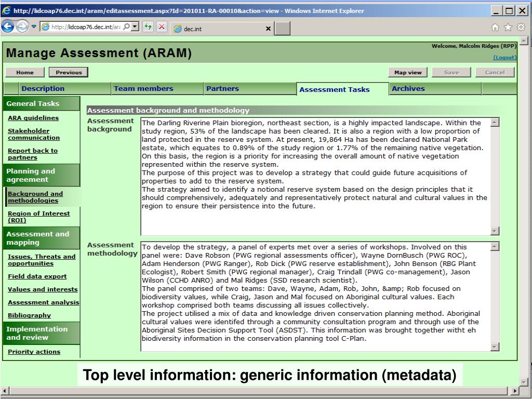
Task: Click the Planning and agreement section header
Action: [x=42, y=176]
